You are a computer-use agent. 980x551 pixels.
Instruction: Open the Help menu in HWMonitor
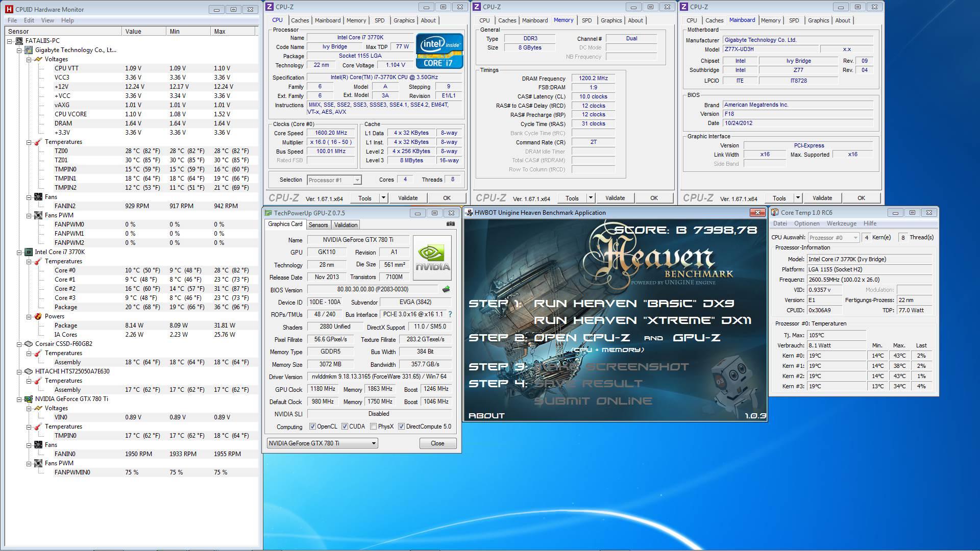[x=67, y=20]
